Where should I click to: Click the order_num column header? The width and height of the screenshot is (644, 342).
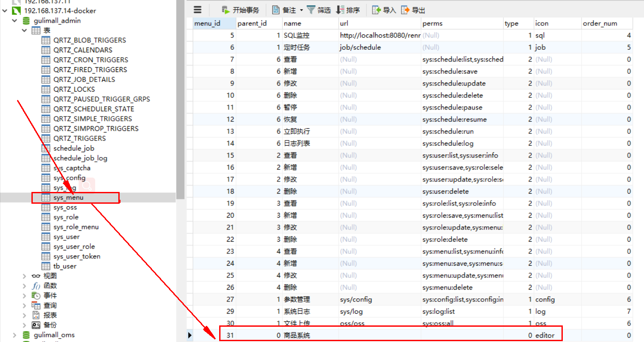[600, 23]
